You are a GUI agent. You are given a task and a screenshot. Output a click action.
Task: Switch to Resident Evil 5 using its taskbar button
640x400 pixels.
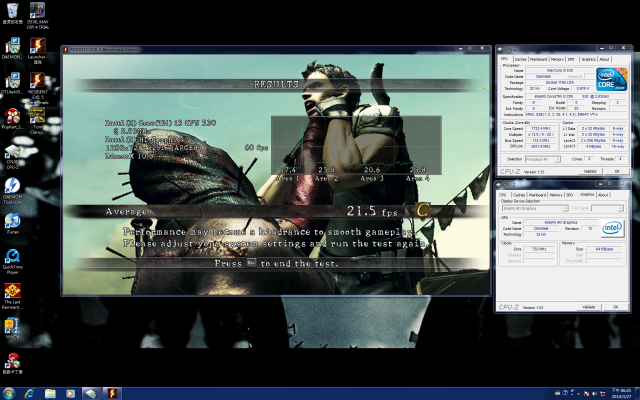(x=111, y=393)
